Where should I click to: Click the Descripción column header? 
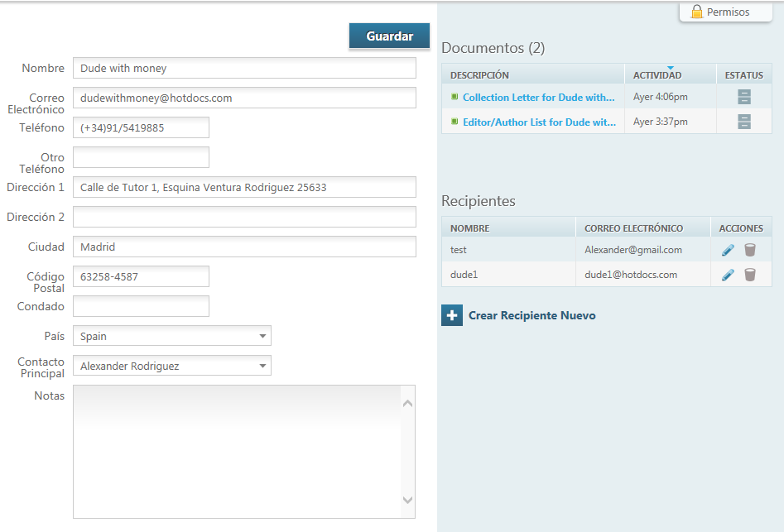479,75
